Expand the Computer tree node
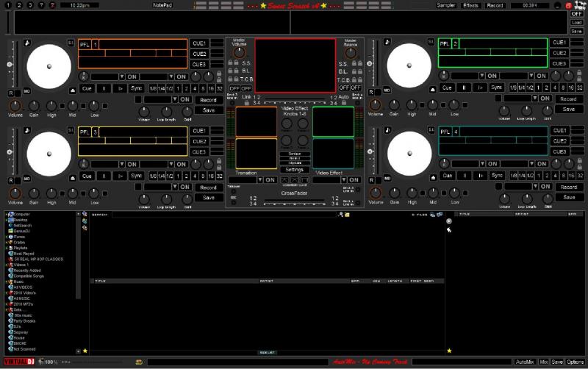The height and width of the screenshot is (369, 588). tap(7, 215)
